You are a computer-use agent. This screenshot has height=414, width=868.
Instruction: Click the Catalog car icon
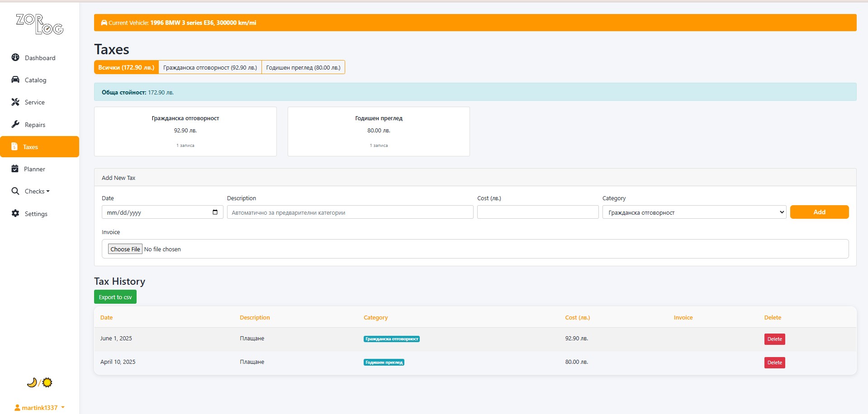point(15,80)
